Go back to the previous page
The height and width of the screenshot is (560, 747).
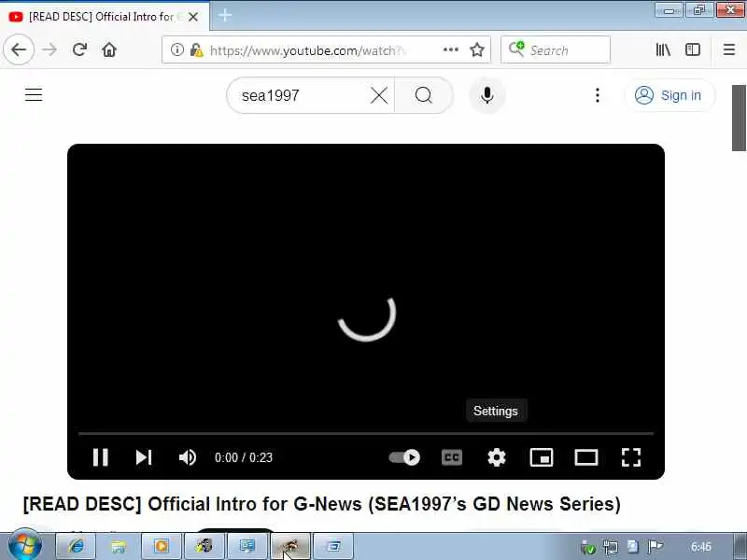(x=19, y=49)
